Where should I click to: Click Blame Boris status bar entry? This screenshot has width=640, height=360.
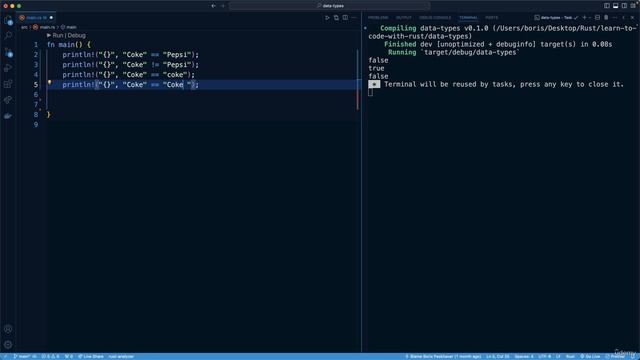click(443, 356)
